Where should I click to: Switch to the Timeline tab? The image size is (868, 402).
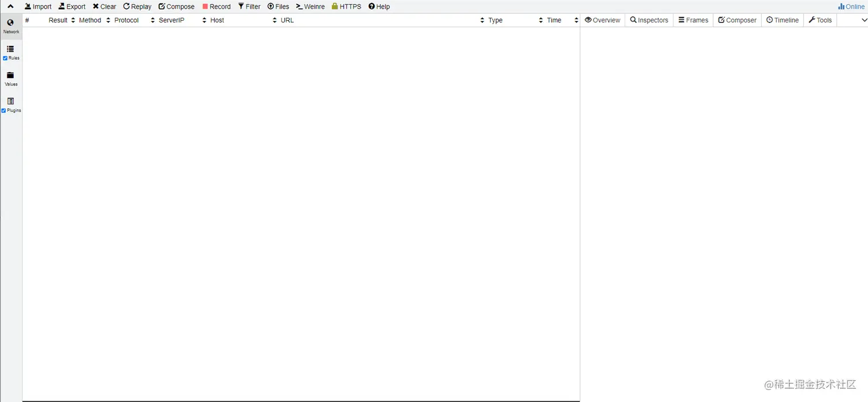point(782,20)
